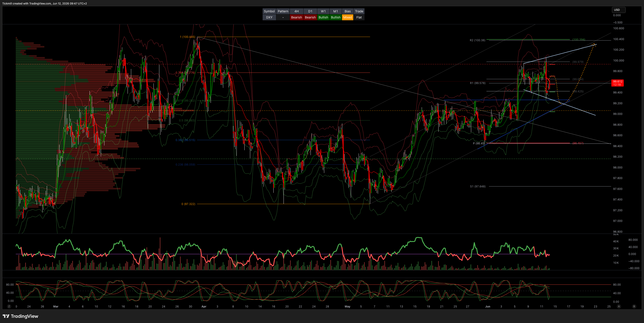Click the 100.000 price axis label
644x323 pixels.
tap(619, 61)
